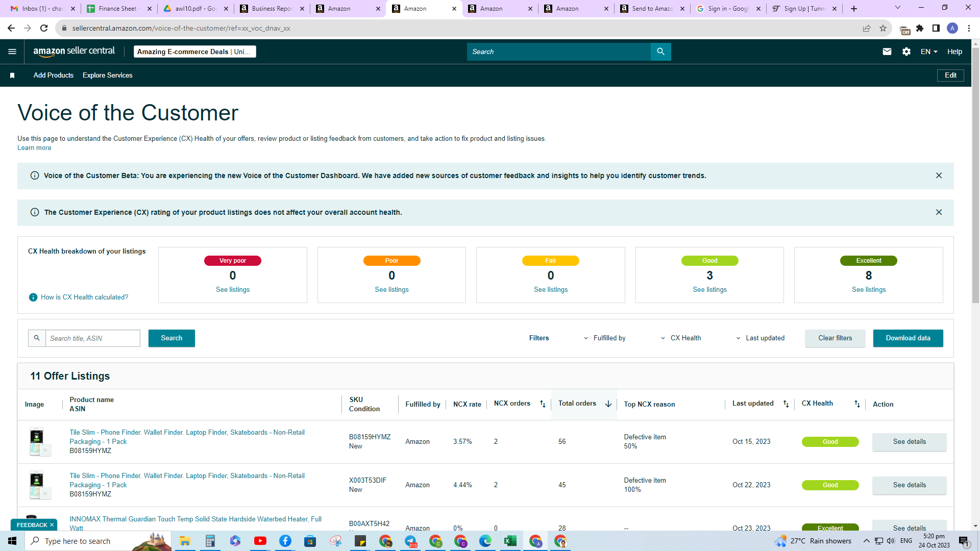This screenshot has height=551, width=980.
Task: Click the teal Search button for listings
Action: [171, 338]
